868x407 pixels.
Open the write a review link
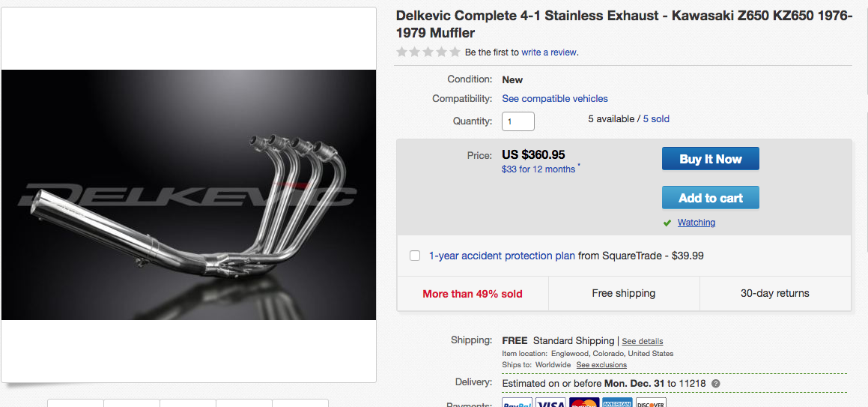pyautogui.click(x=549, y=52)
